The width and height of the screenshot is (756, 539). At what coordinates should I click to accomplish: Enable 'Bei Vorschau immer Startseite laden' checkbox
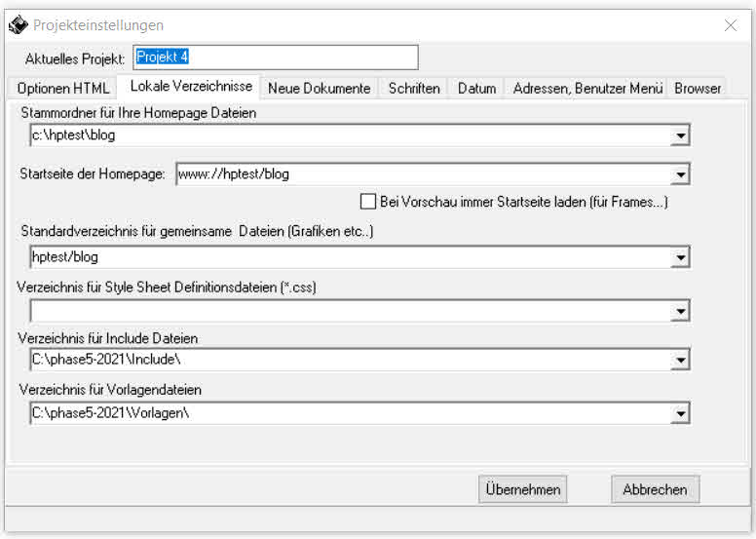click(367, 202)
